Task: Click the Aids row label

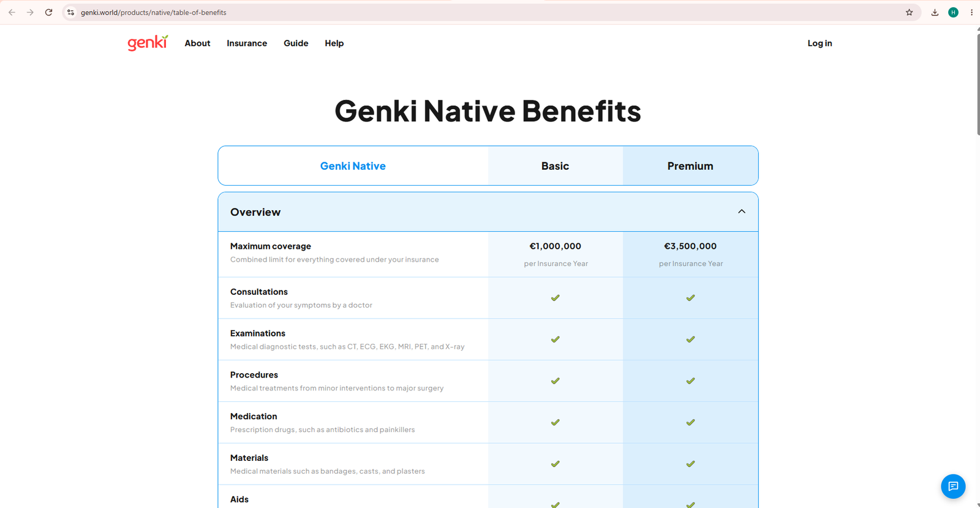Action: click(239, 499)
